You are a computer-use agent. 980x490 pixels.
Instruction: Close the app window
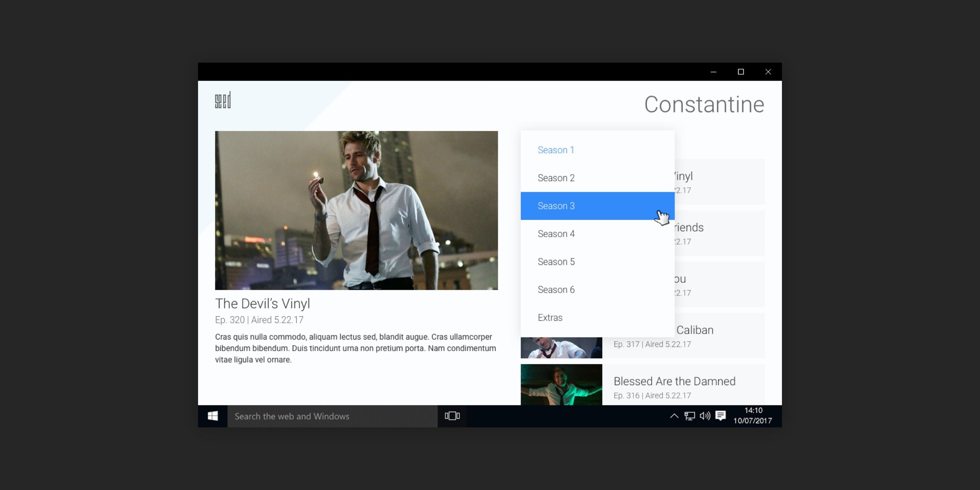coord(768,72)
